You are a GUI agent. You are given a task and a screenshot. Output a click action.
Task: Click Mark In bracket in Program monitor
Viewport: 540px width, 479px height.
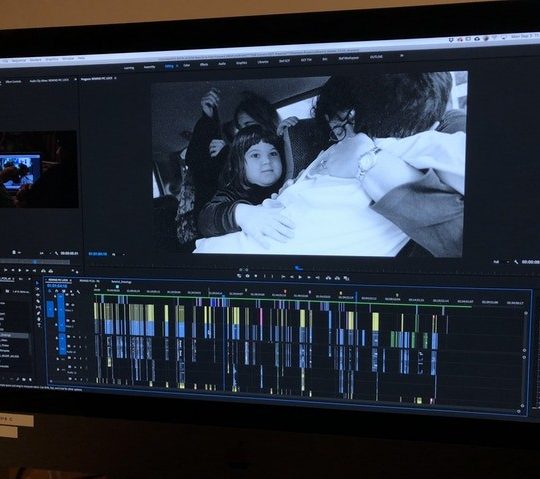[x=264, y=276]
